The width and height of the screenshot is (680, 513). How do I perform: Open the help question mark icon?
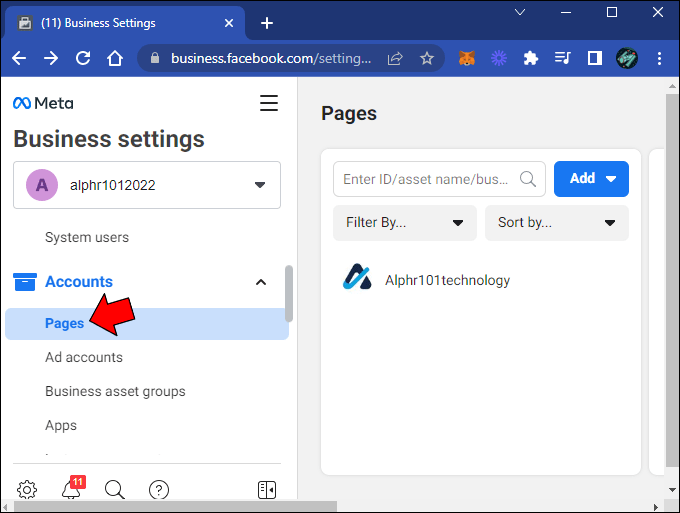159,490
